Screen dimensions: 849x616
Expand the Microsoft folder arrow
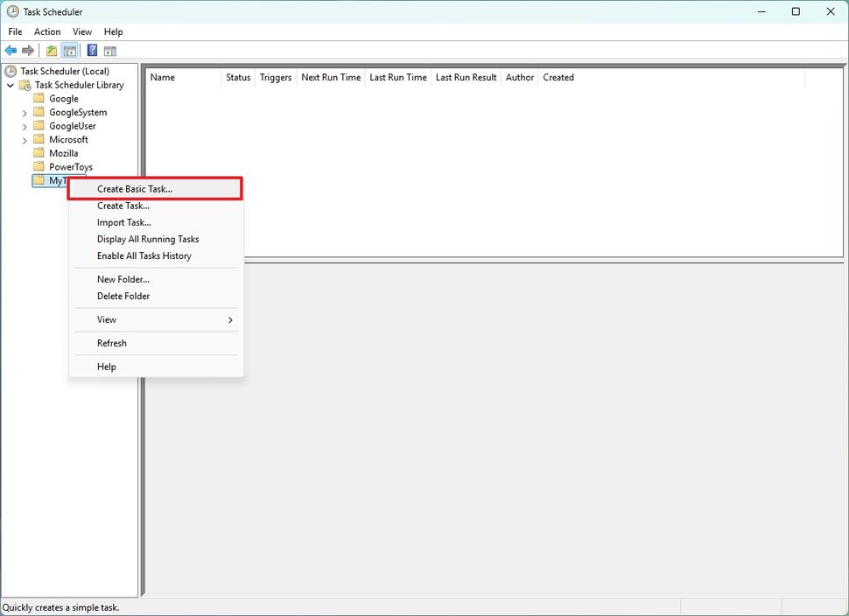(25, 140)
